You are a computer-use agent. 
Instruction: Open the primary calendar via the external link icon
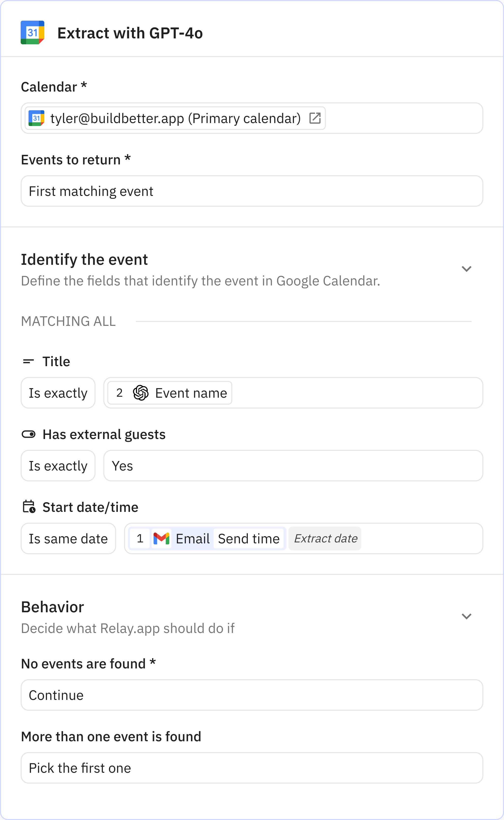pyautogui.click(x=315, y=118)
